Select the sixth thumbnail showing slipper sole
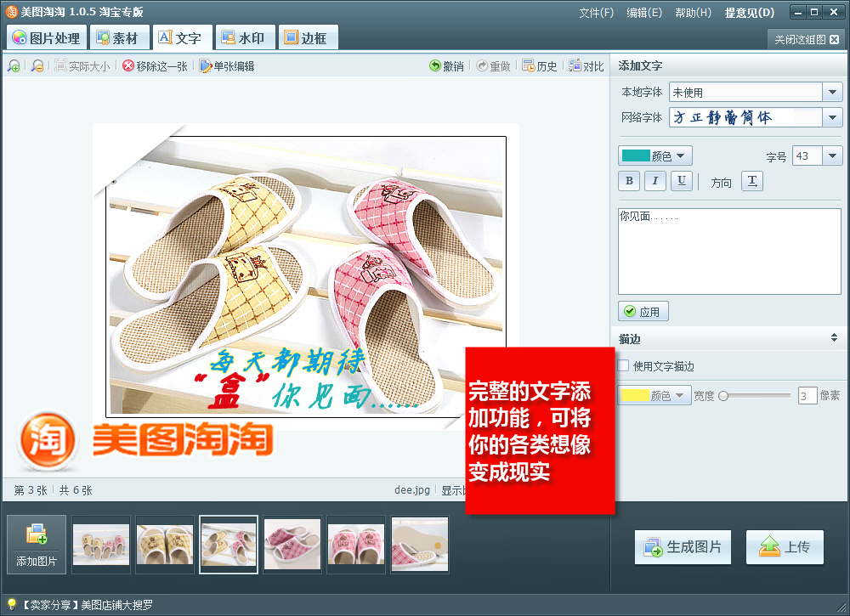Viewport: 850px width, 616px height. tap(420, 545)
